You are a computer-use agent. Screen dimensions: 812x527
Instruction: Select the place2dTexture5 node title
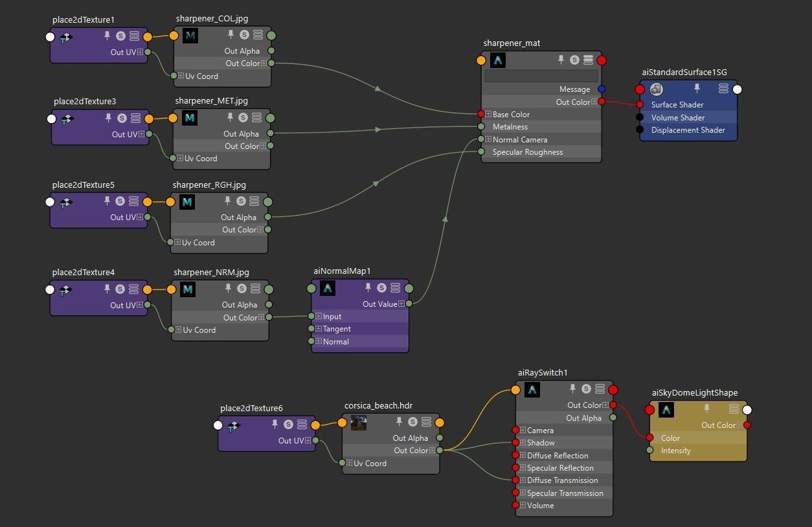(84, 185)
